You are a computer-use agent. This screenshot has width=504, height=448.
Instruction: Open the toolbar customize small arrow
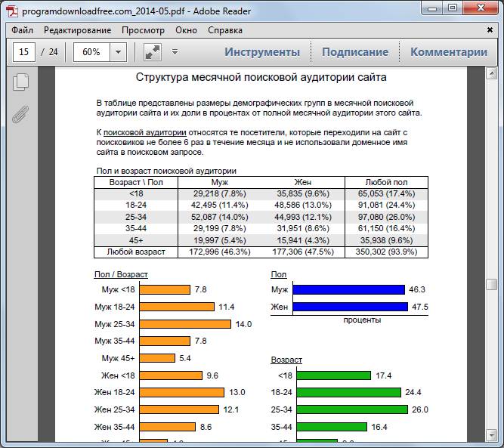click(175, 51)
